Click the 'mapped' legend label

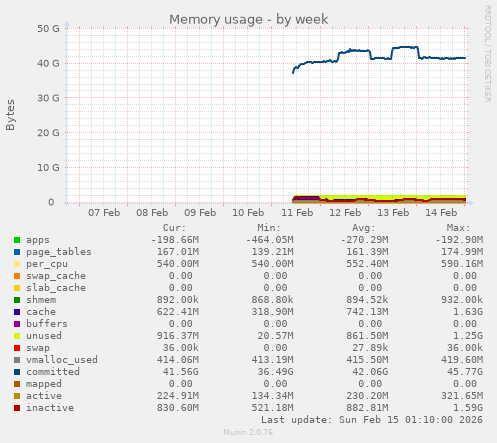(x=44, y=384)
